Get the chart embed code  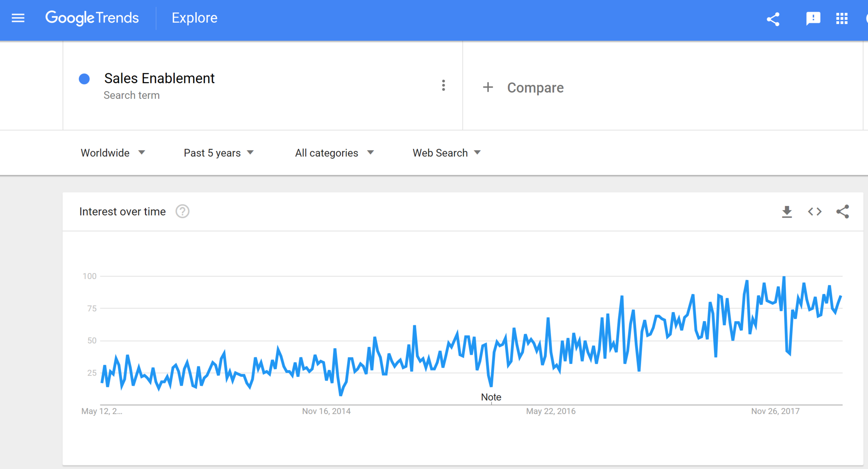[x=815, y=211]
